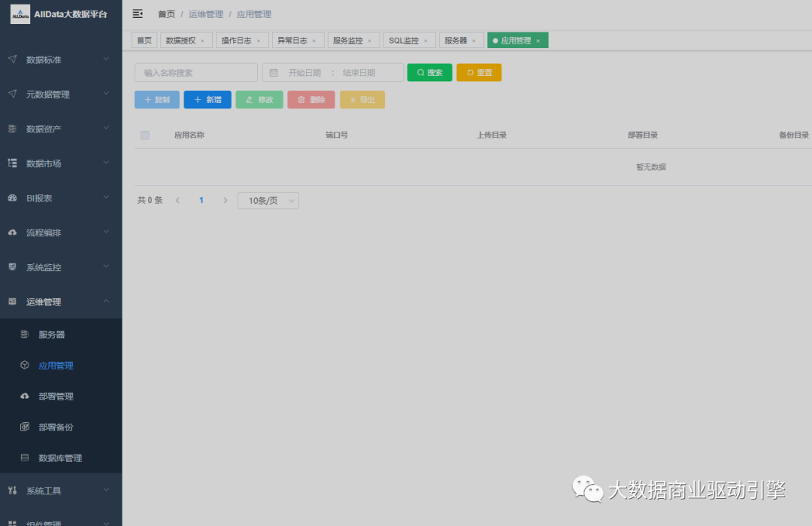Open the 异常日志 tab

coord(293,40)
